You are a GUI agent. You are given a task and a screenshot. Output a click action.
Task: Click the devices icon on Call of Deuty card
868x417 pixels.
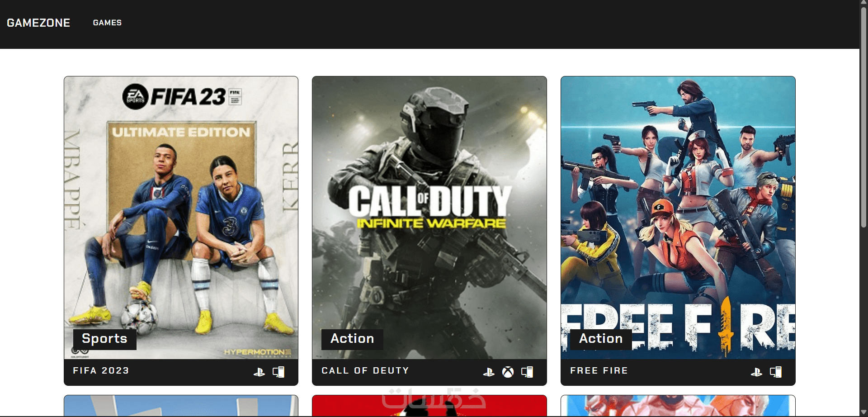527,372
